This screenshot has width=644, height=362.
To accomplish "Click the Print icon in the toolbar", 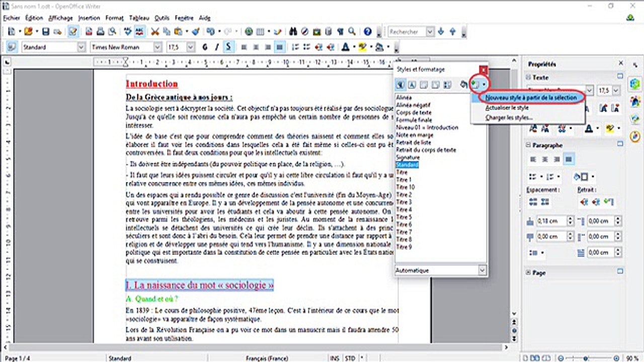I will [x=100, y=32].
